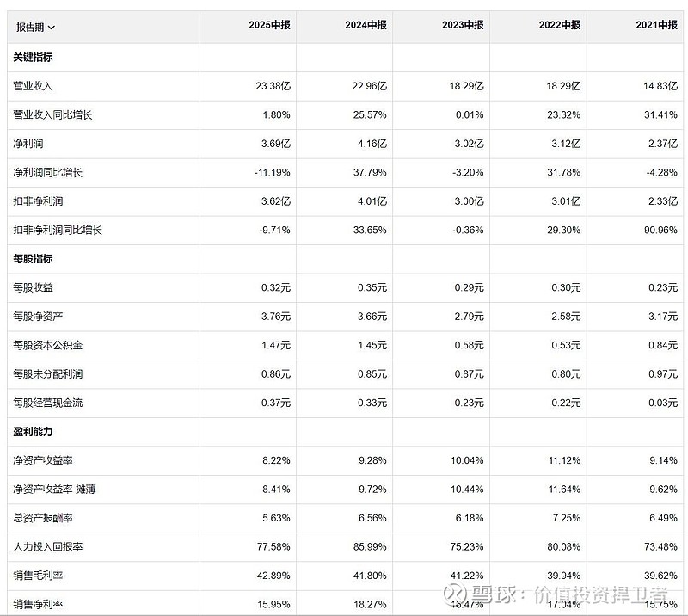Image resolution: width=688 pixels, height=616 pixels.
Task: Click the 2021中报 column header
Action: coord(657,26)
